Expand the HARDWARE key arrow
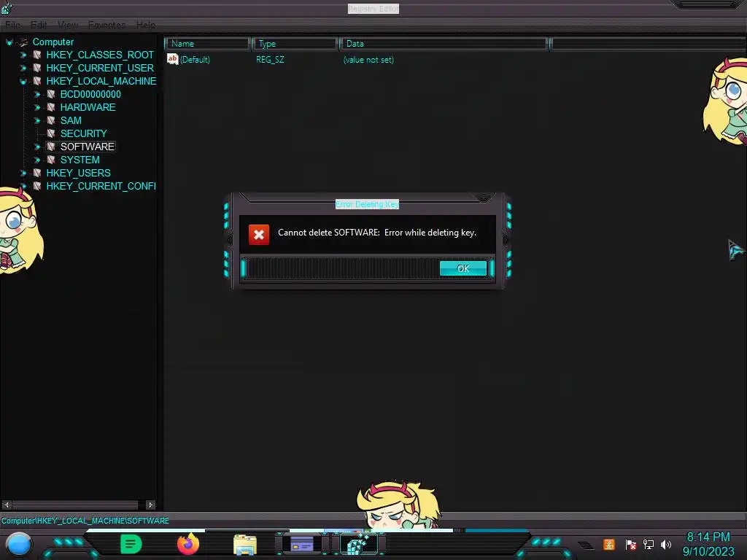The height and width of the screenshot is (560, 747). coord(37,108)
